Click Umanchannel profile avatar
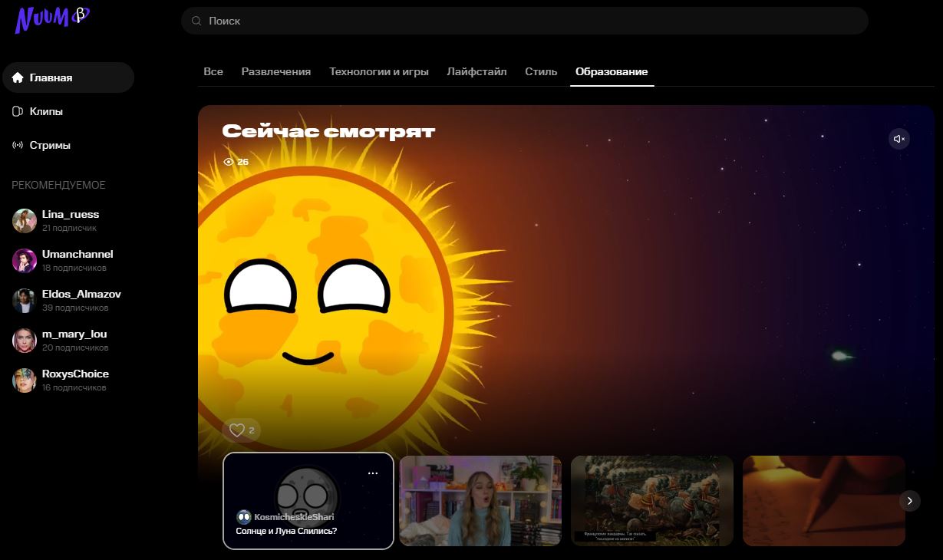 pos(25,261)
